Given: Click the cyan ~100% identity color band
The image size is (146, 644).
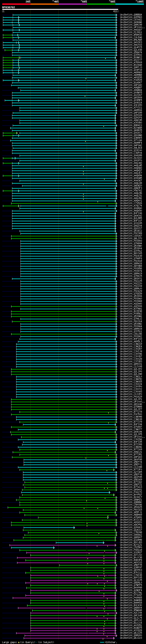Looking at the screenshot, I should click(129, 4).
